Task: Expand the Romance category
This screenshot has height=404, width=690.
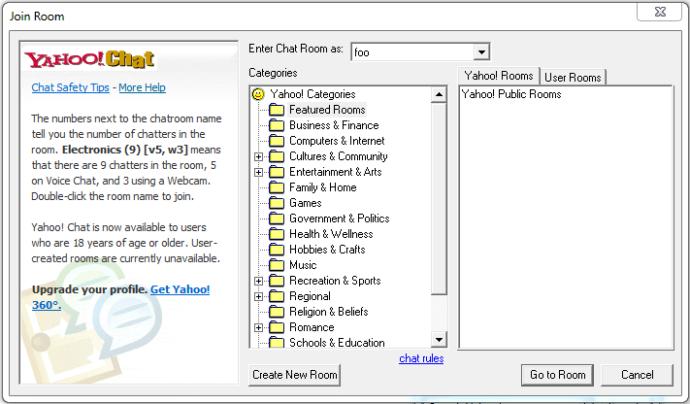Action: click(x=259, y=327)
